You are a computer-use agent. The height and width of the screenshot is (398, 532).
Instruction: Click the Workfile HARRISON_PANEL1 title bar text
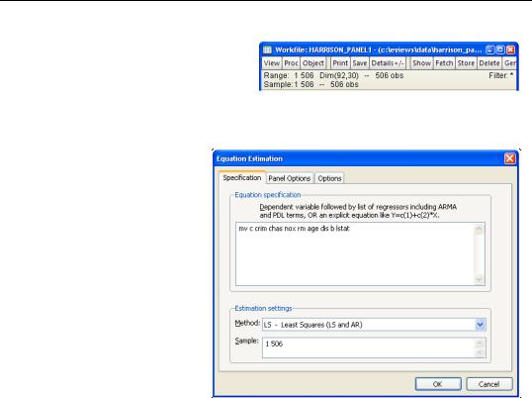click(x=379, y=50)
